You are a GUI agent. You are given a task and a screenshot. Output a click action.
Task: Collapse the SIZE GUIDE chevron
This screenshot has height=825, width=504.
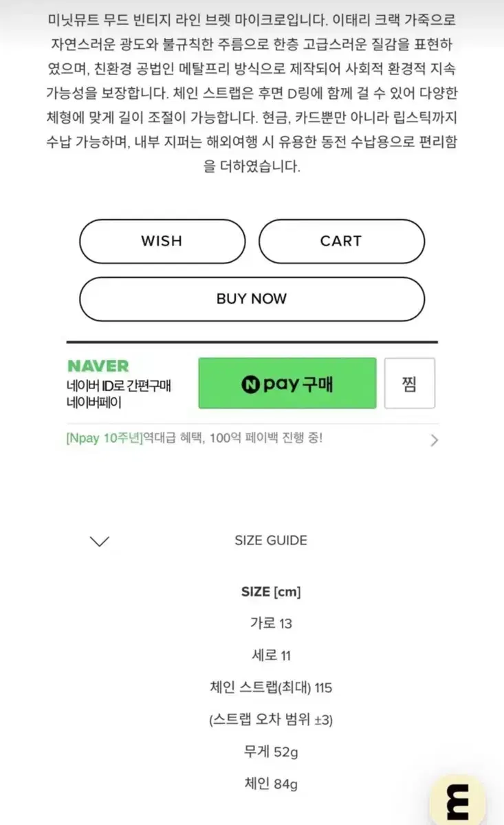tap(100, 541)
